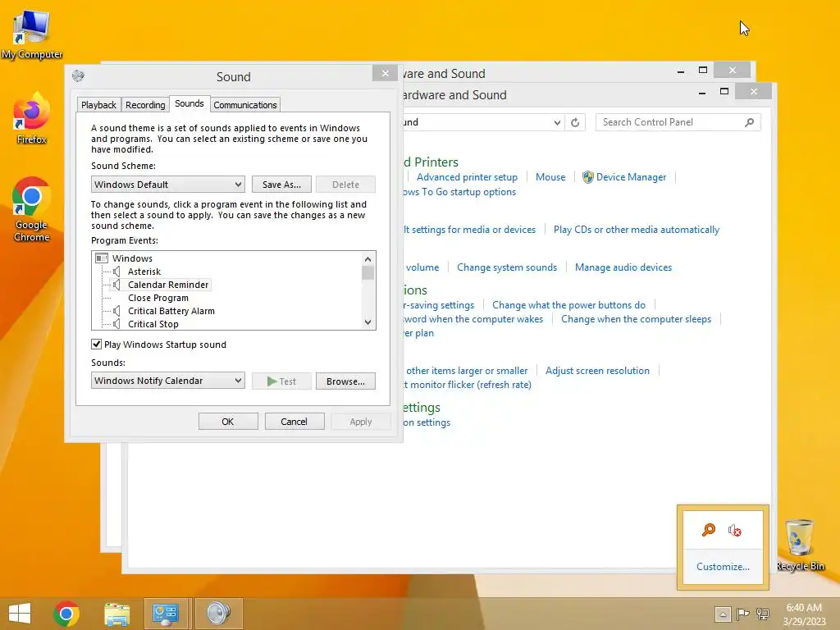840x630 pixels.
Task: Open Google Chrome desktop shortcut
Action: click(x=31, y=209)
